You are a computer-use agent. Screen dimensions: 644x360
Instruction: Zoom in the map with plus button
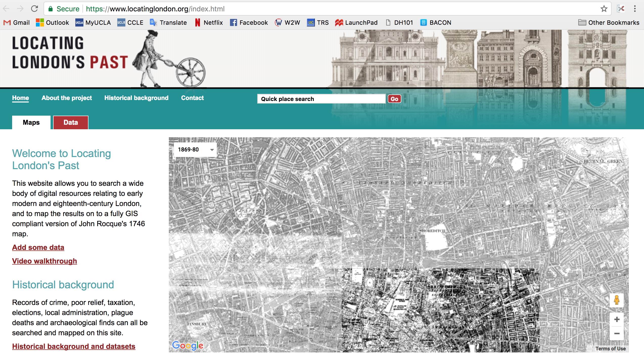616,319
